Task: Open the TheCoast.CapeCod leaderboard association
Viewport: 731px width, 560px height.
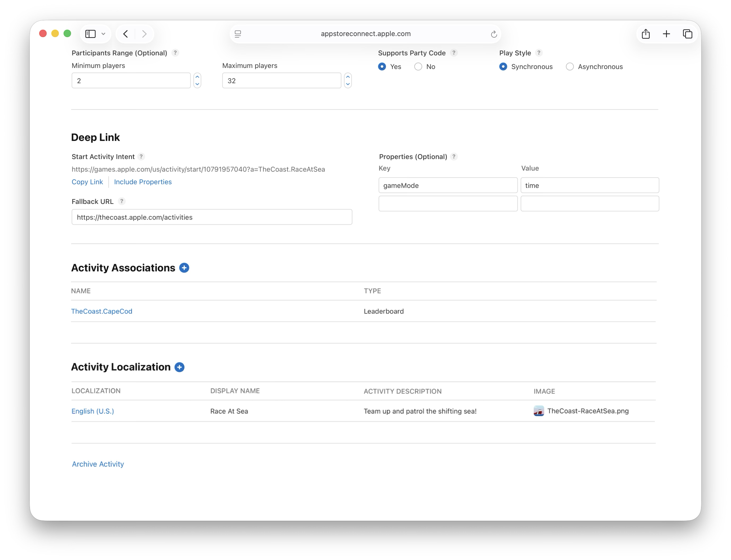Action: tap(102, 311)
